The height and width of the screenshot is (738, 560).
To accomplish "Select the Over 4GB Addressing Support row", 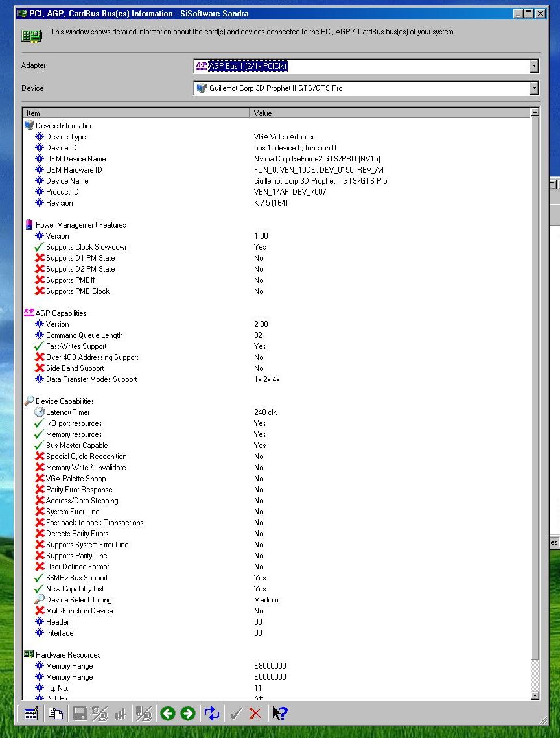I will (x=276, y=357).
